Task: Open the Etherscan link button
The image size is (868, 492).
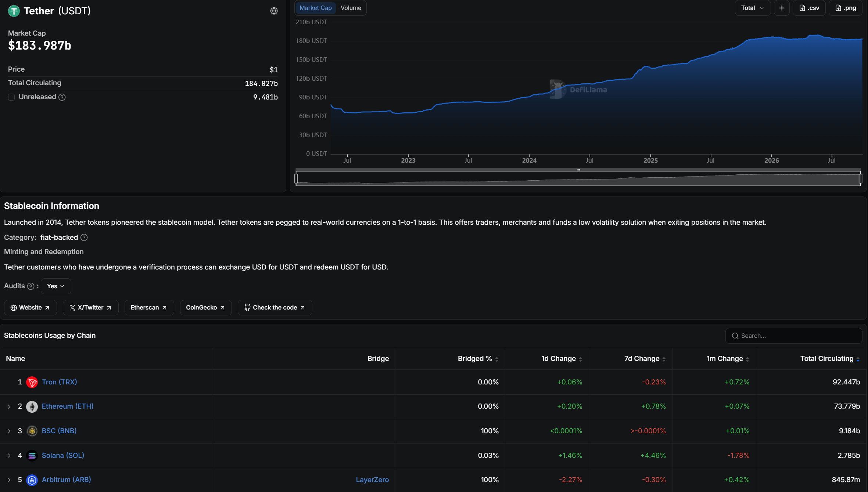Action: click(x=149, y=308)
